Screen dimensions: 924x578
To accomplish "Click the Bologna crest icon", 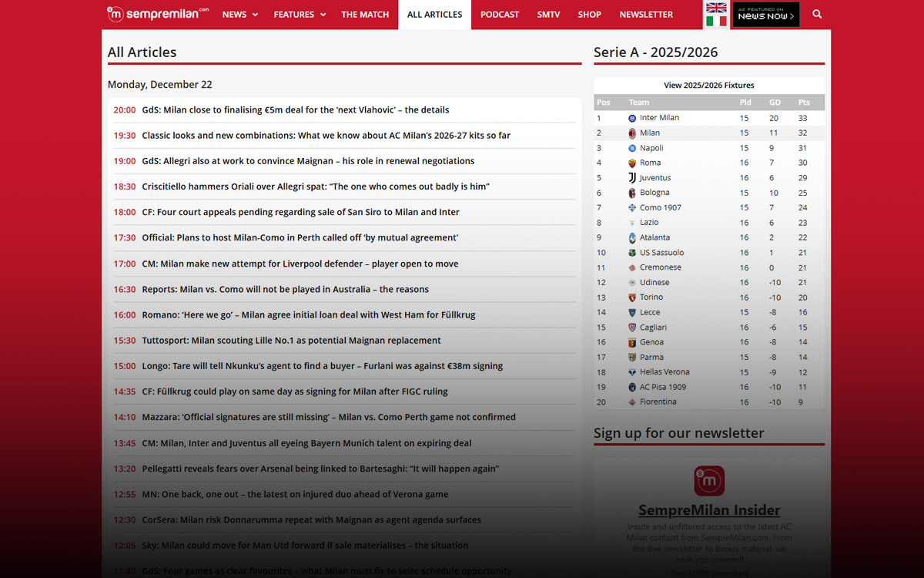I will tap(633, 193).
